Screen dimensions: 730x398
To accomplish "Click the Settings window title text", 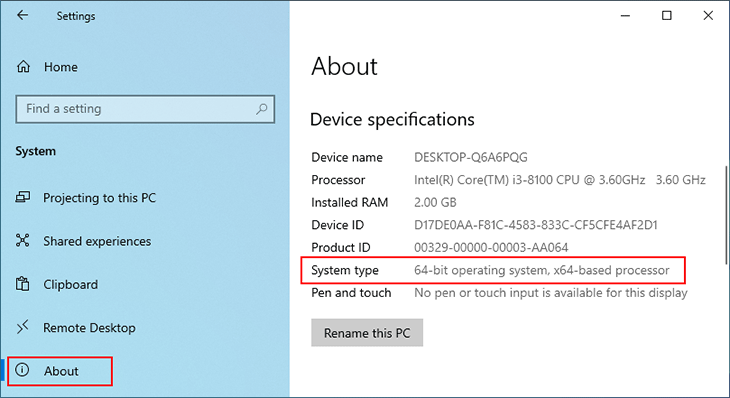I will pos(76,16).
